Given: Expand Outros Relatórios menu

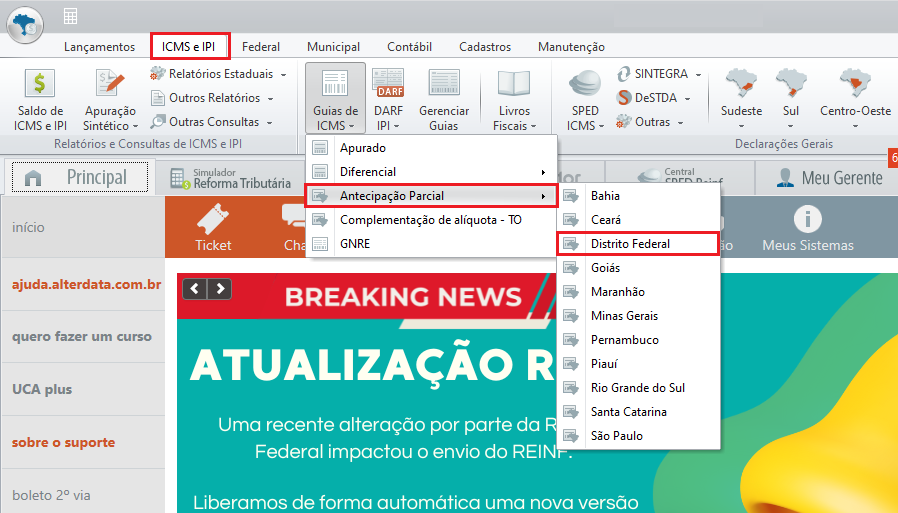Looking at the screenshot, I should 212,98.
